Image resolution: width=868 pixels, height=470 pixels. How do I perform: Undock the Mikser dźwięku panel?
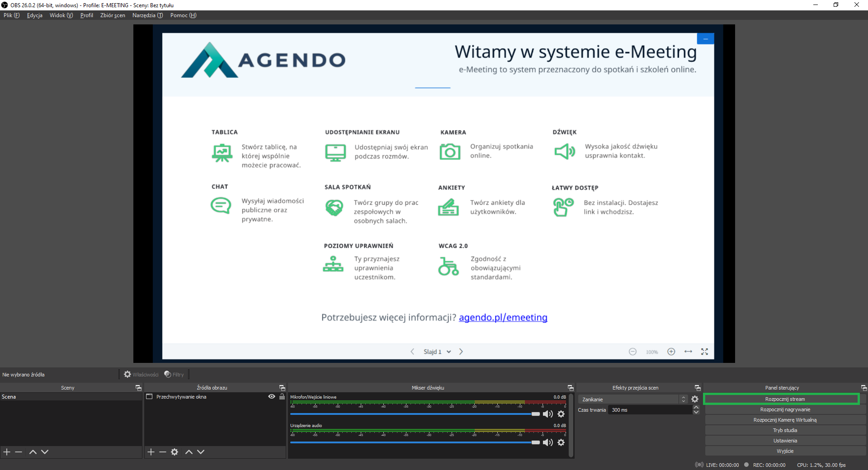pos(571,388)
